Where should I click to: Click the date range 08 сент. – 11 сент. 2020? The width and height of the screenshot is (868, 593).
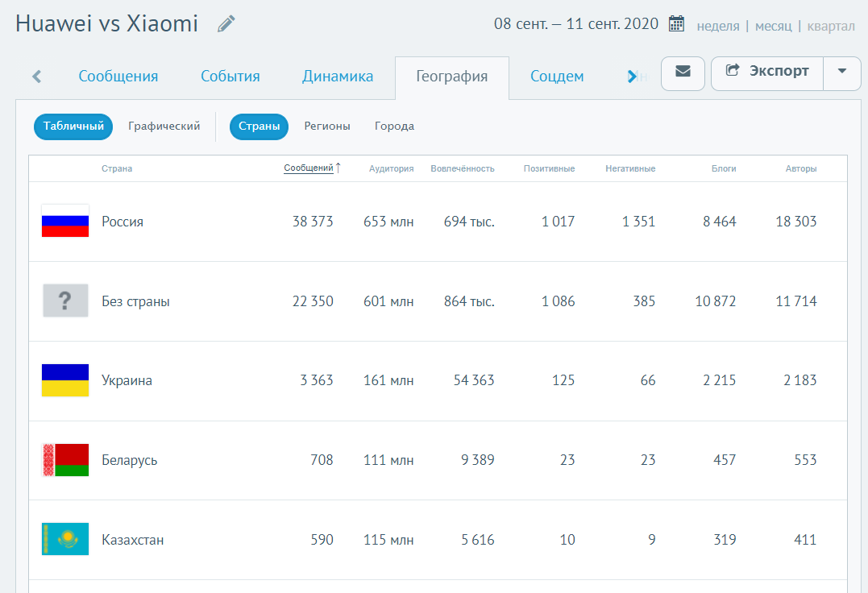pos(575,24)
